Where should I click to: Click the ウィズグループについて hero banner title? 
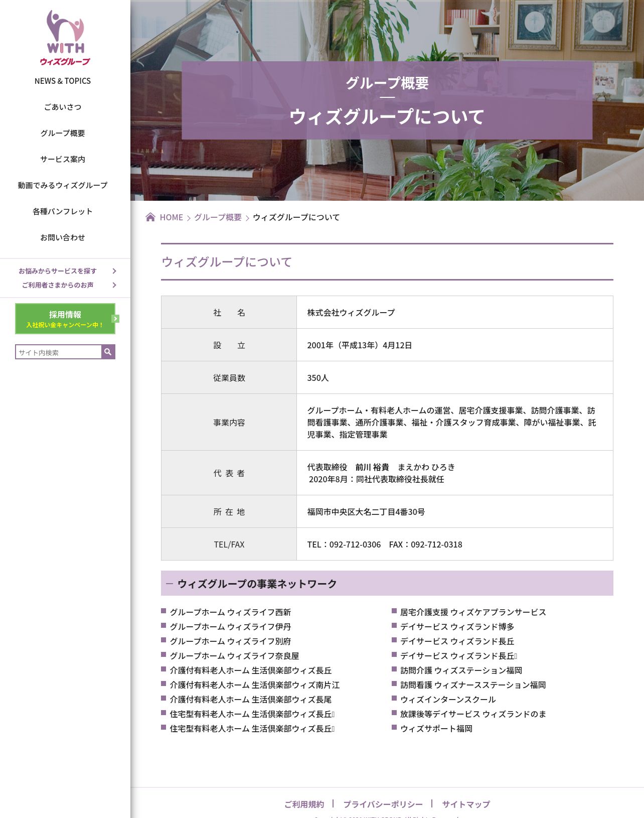(387, 116)
